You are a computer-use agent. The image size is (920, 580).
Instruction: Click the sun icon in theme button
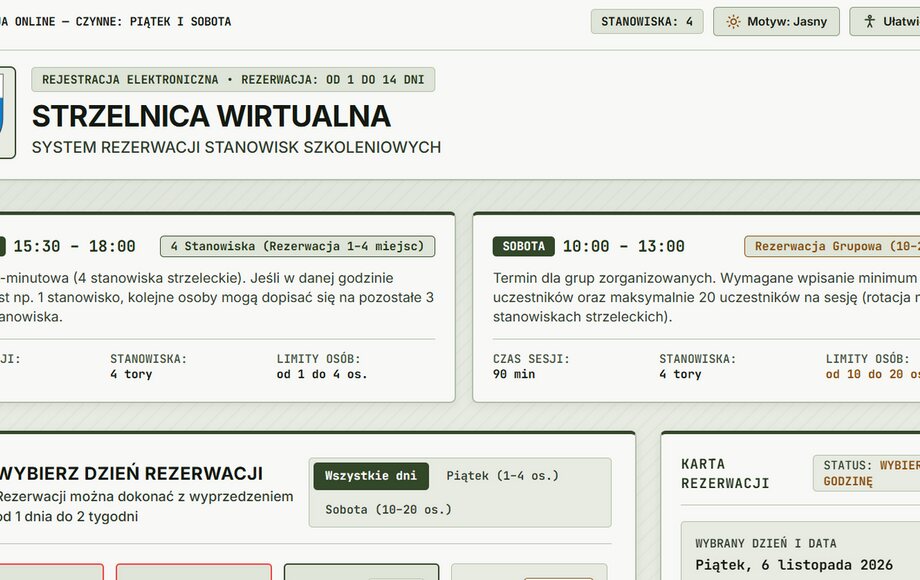(x=733, y=22)
